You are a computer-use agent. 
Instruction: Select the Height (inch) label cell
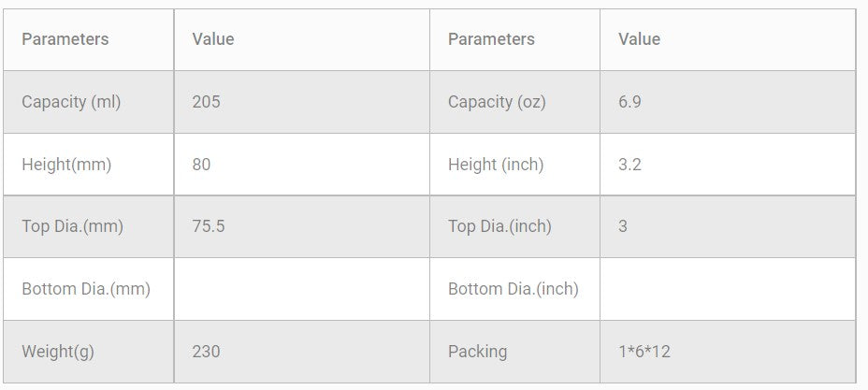pos(496,165)
